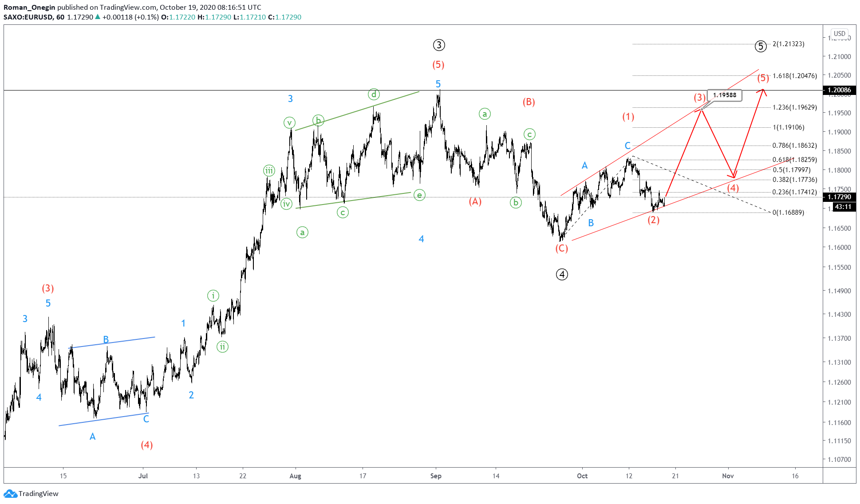Viewport: 860px width, 504px height.
Task: Click the green circled d wave marker
Action: (x=374, y=94)
